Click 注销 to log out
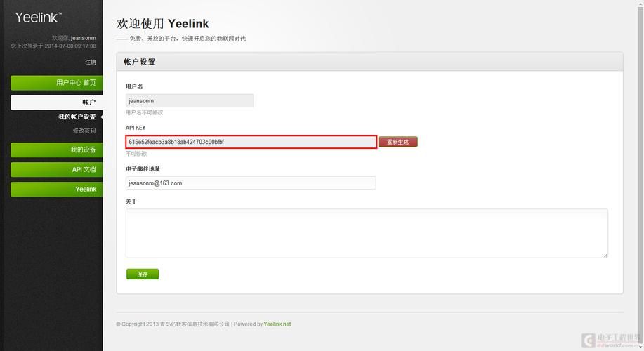The image size is (644, 351). tap(90, 62)
